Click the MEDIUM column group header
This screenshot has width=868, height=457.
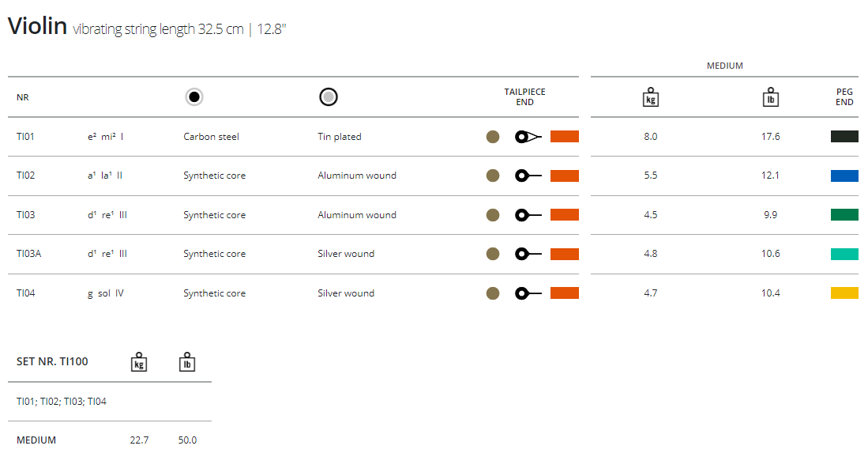[x=724, y=66]
